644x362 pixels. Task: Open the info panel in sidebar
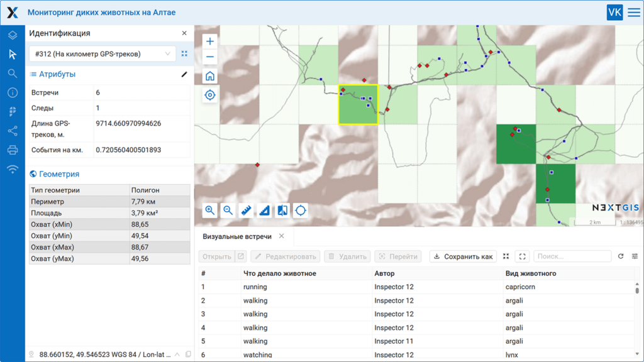[x=13, y=93]
